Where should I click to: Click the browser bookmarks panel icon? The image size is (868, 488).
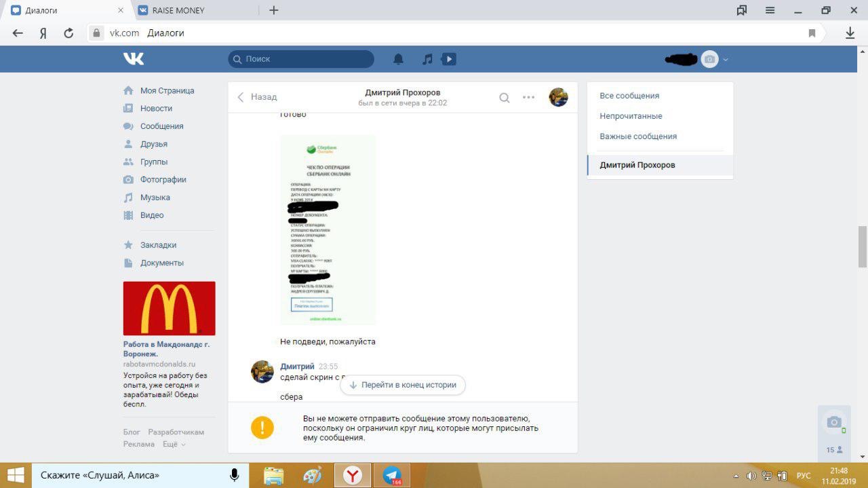[x=742, y=10]
